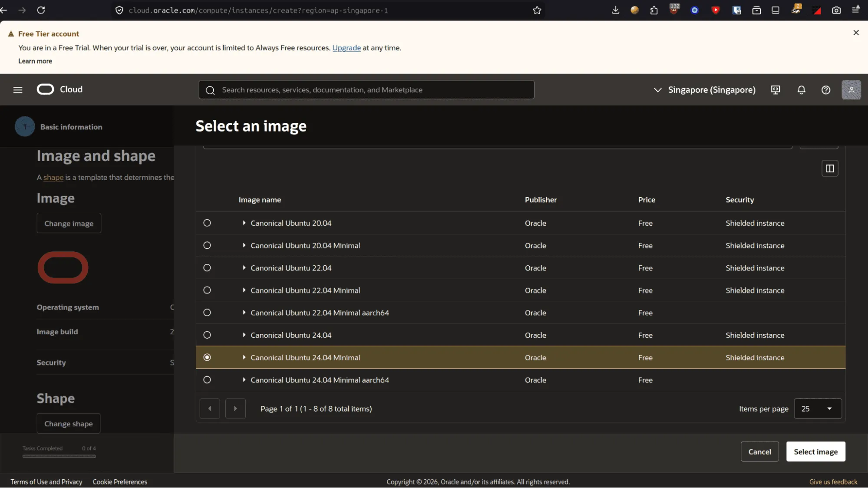Expand the Canonical Ubuntu 24.04 Minimal row
This screenshot has height=488, width=868.
[244, 357]
